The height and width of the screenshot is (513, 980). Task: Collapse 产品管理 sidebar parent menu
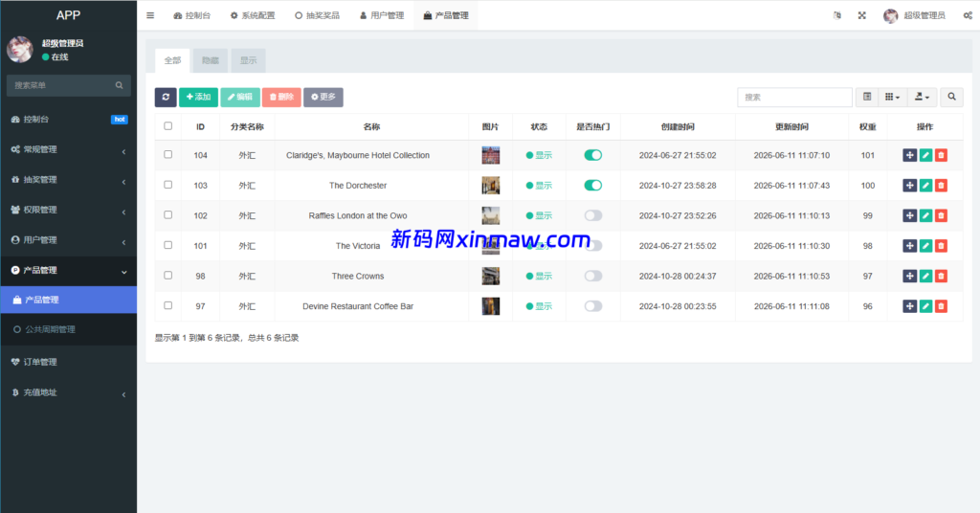tap(68, 271)
